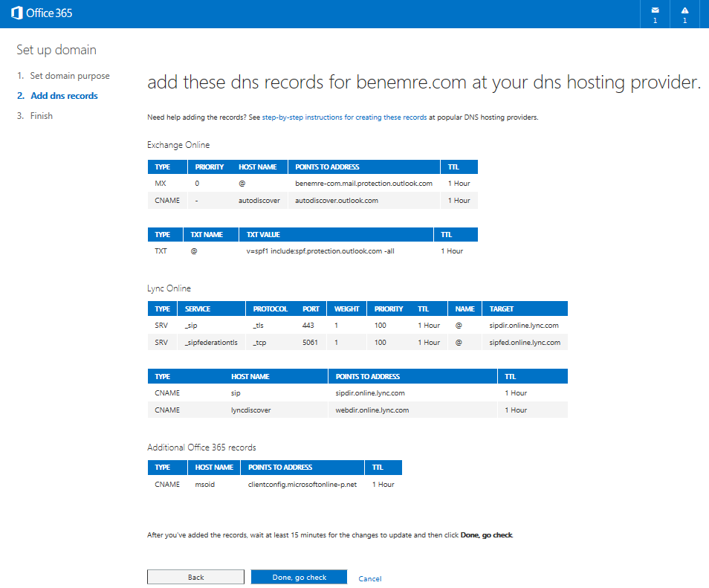This screenshot has height=588, width=709.
Task: Select the lyncdiscover host name
Action: (250, 410)
